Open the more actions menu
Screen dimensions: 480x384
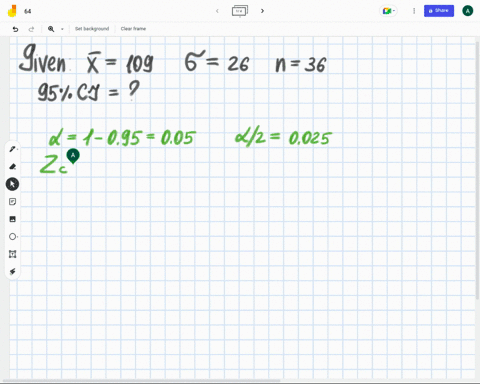click(x=414, y=11)
